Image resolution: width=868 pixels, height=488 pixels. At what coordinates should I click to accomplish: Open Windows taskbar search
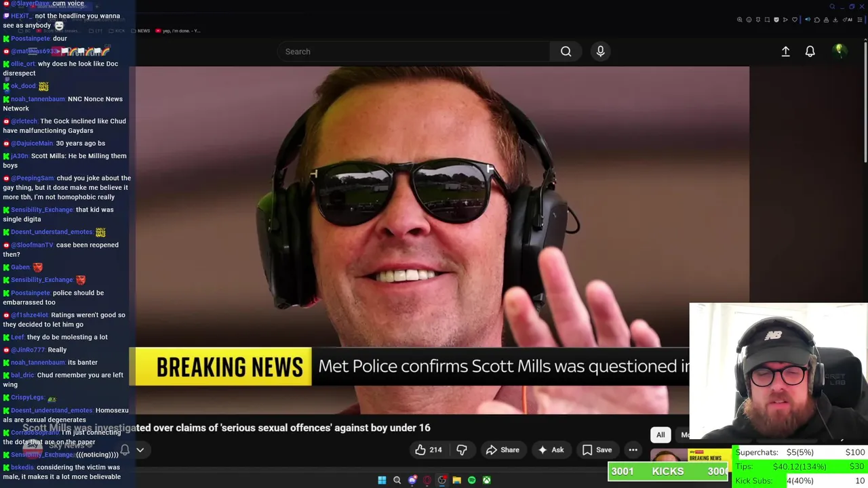pos(397,480)
